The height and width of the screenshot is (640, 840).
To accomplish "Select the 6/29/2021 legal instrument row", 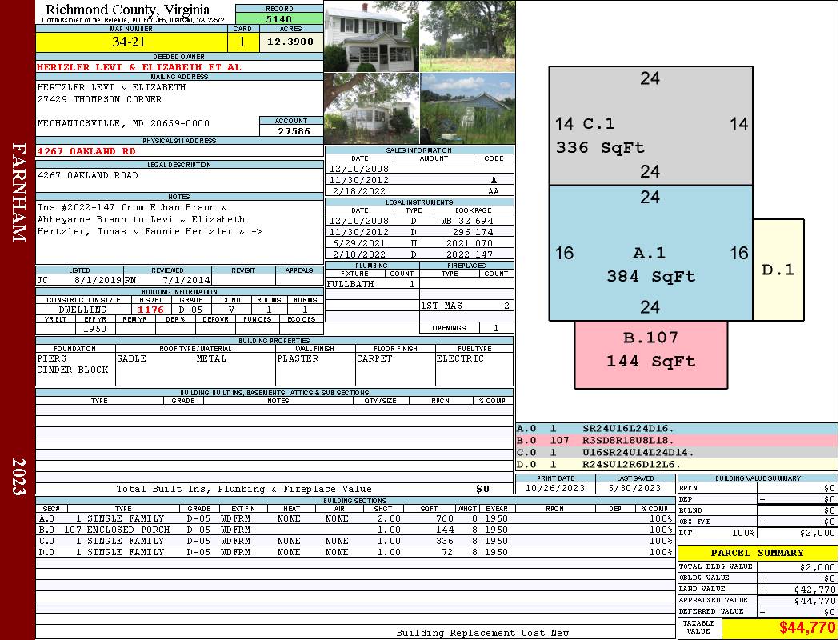I will tap(419, 243).
